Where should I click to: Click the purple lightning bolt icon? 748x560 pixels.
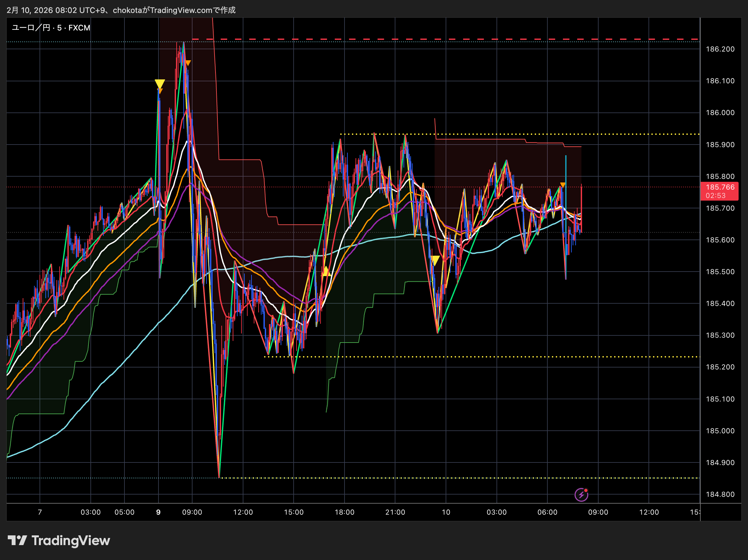click(581, 495)
